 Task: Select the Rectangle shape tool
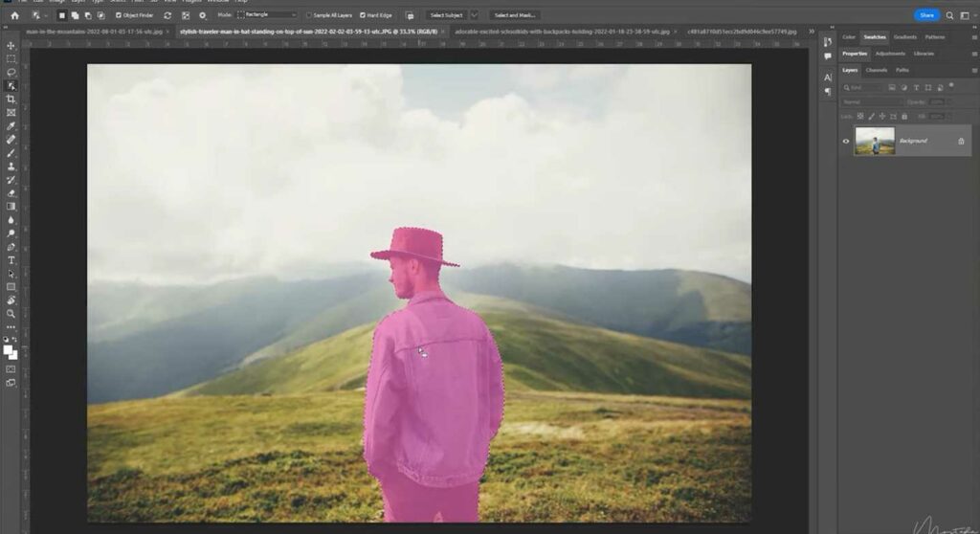pos(11,287)
